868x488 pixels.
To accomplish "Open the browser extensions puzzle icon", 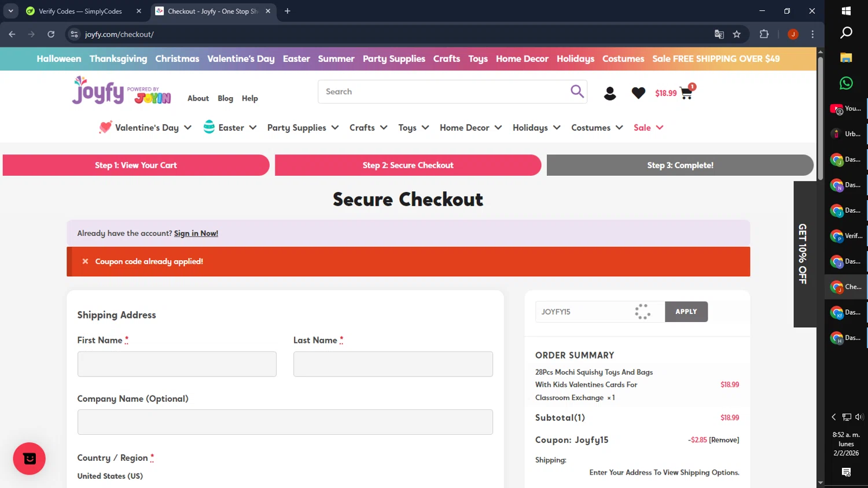I will (x=764, y=34).
